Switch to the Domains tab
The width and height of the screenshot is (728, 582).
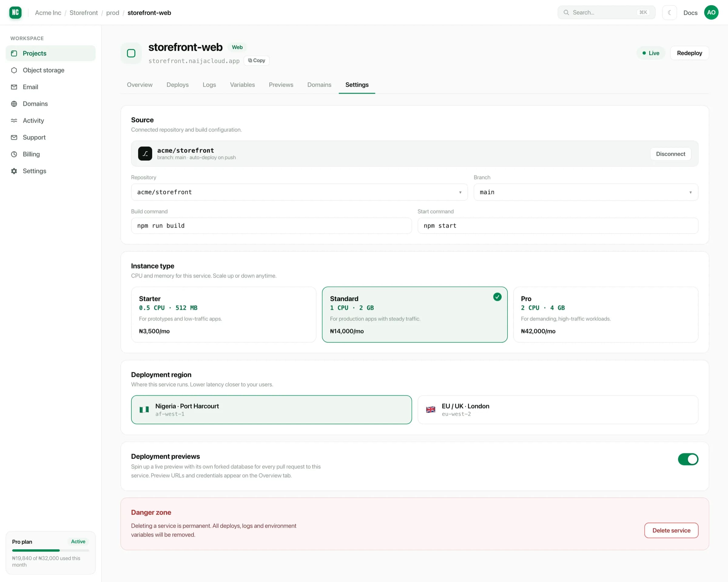(319, 85)
